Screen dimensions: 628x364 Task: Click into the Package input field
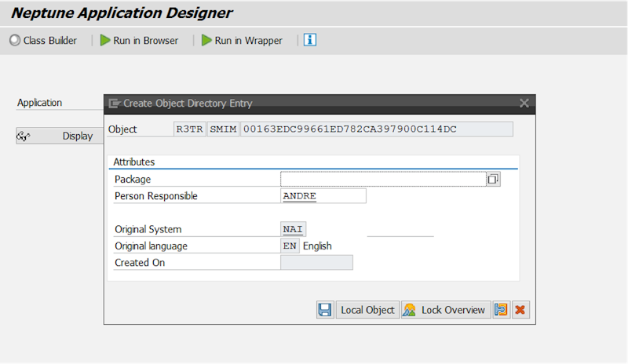pos(382,179)
